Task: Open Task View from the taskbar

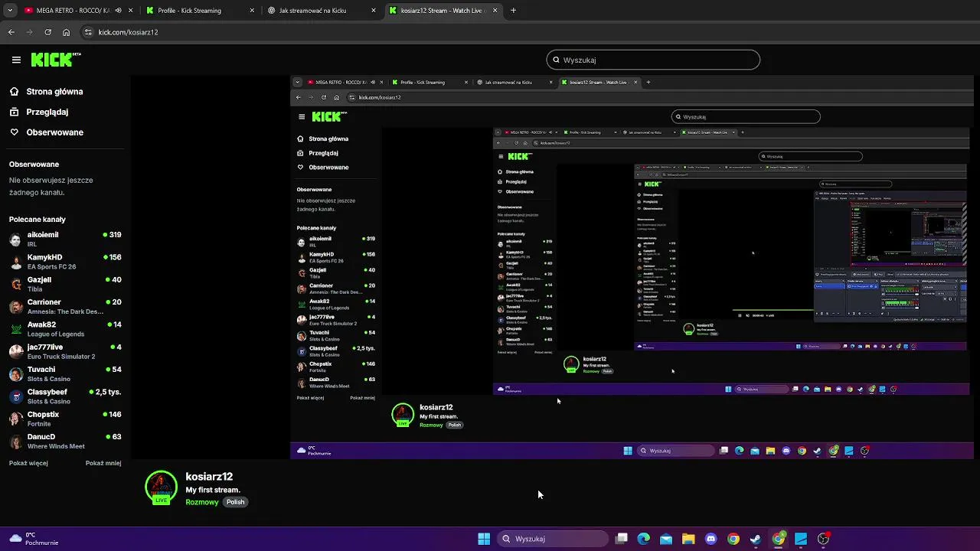Action: [x=622, y=539]
